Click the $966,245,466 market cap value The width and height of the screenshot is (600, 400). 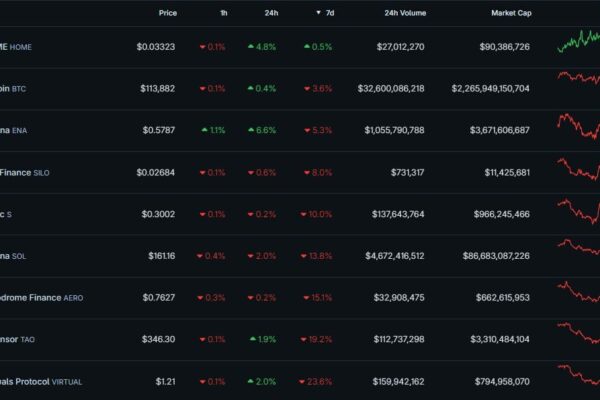[502, 214]
